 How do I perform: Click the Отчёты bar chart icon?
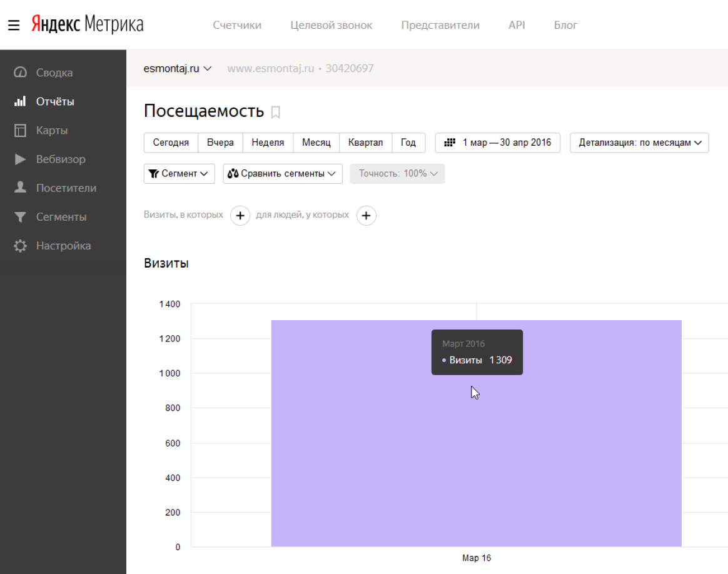20,101
